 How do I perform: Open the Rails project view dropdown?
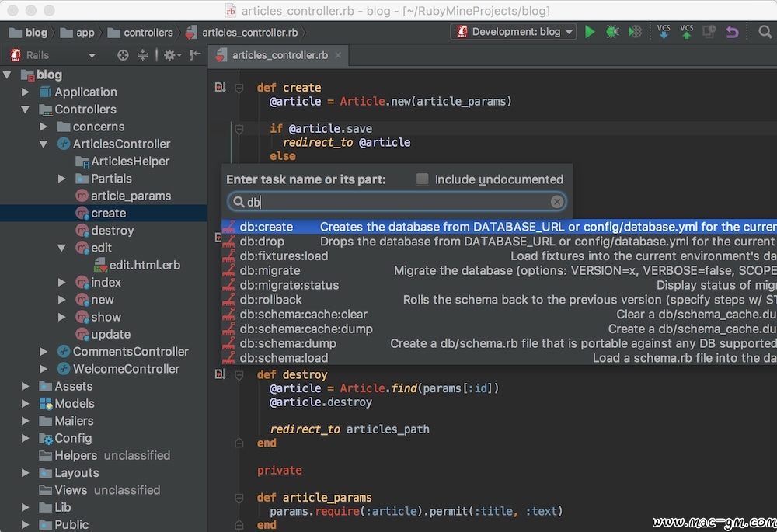tap(92, 55)
